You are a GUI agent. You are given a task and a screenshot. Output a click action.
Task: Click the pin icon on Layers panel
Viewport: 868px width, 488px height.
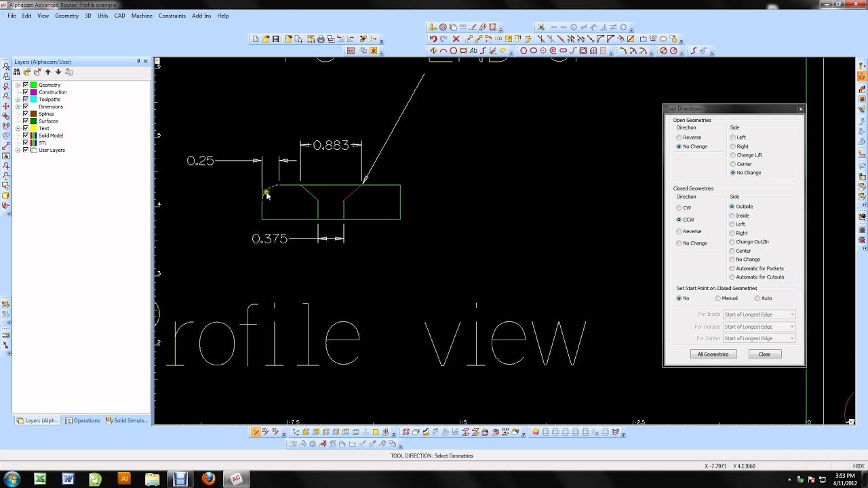pos(138,62)
